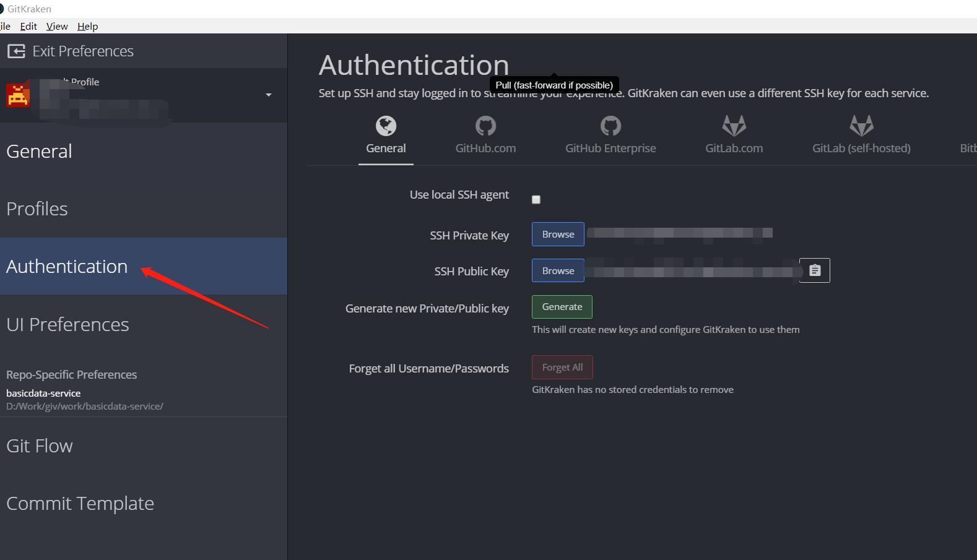Click the repo path D:/Work/giv/work/basicdata-service/
The image size is (977, 560).
click(x=85, y=407)
